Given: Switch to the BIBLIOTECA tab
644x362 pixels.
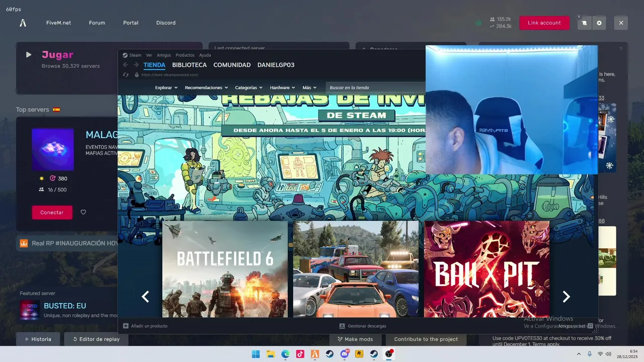Looking at the screenshot, I should tap(189, 65).
